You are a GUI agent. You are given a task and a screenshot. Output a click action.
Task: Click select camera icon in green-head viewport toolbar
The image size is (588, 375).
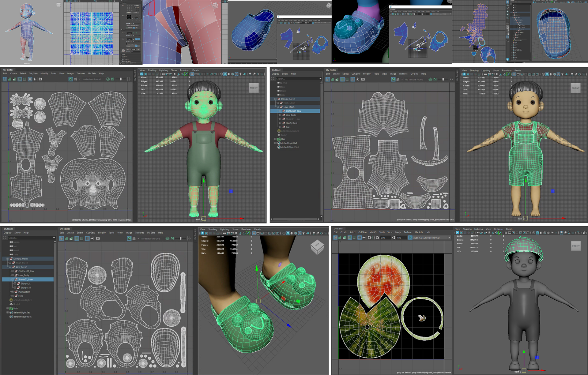click(163, 74)
